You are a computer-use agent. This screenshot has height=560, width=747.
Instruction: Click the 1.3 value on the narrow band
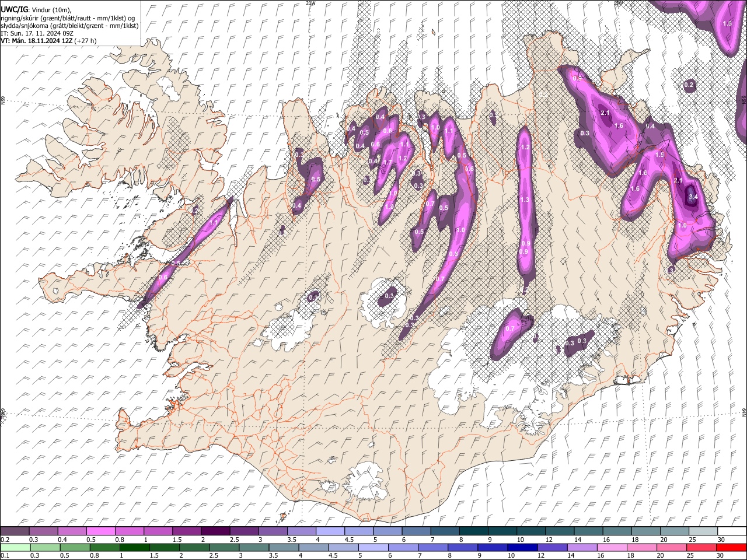[x=524, y=200]
